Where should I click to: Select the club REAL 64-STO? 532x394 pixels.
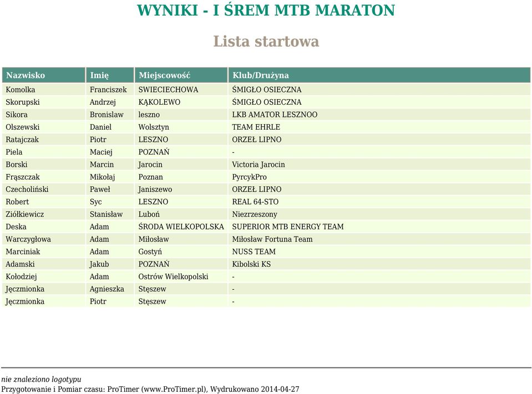point(255,202)
